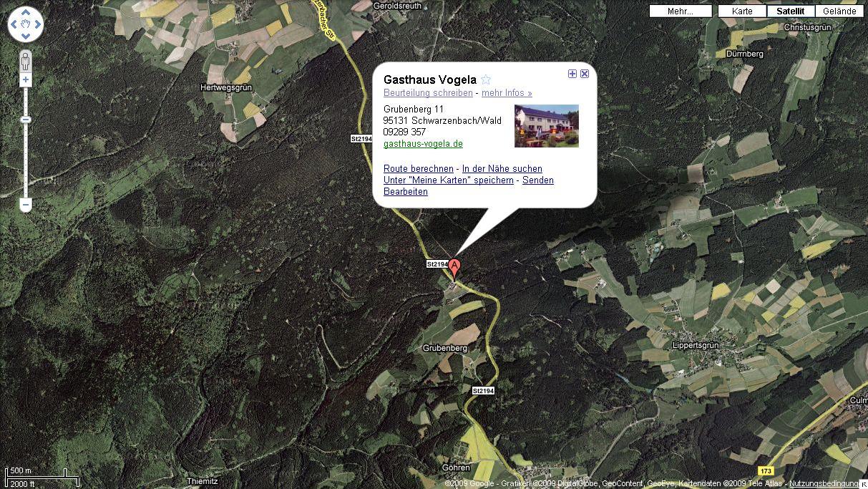Pan map up with navigation arrow
The height and width of the screenshot is (489, 868).
26,13
